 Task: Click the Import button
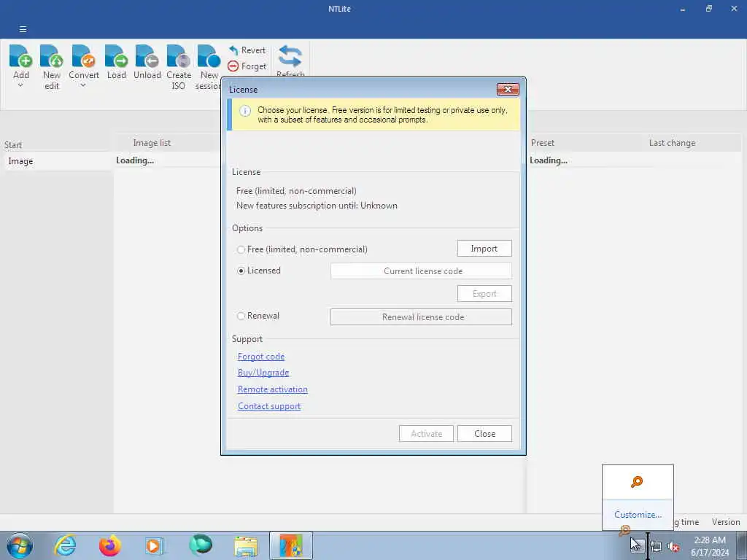(x=484, y=249)
